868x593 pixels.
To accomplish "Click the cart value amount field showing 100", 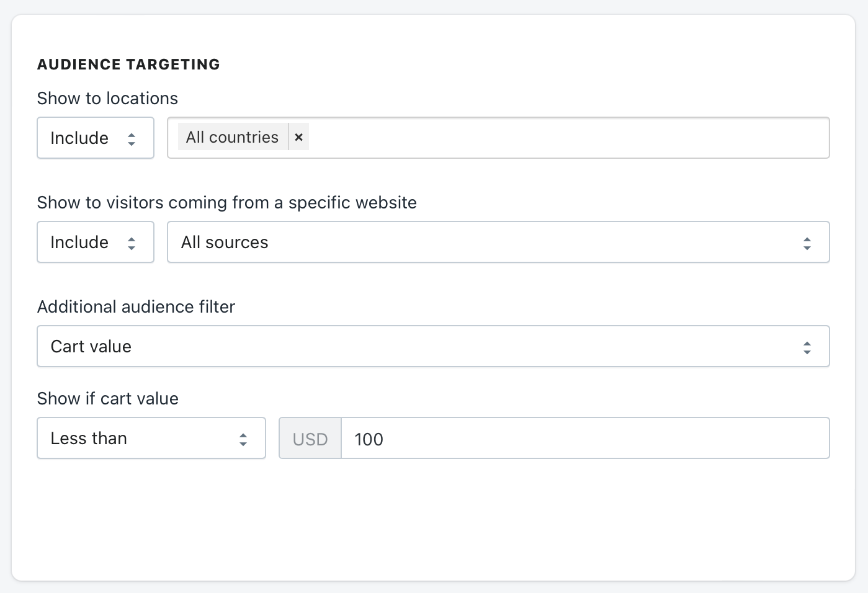I will coord(583,439).
